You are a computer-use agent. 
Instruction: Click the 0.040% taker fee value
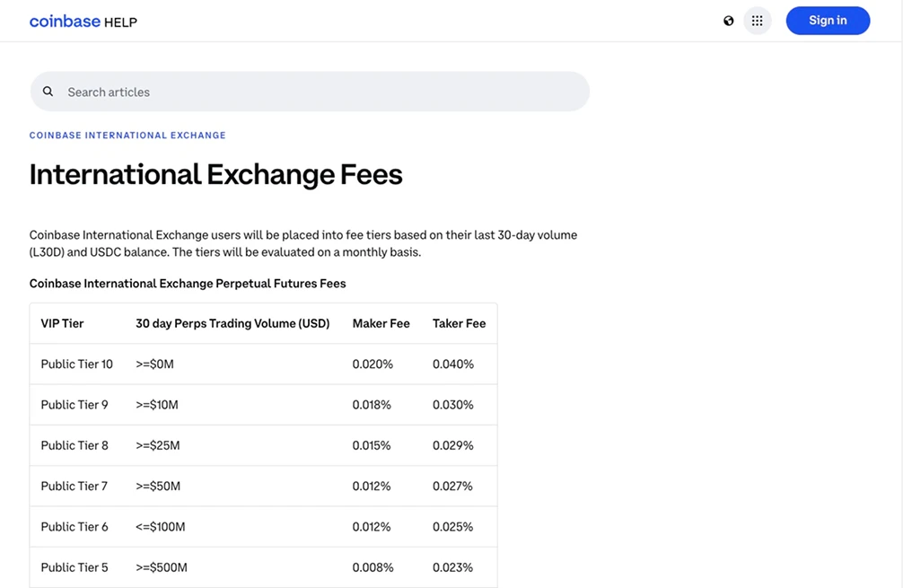tap(453, 364)
